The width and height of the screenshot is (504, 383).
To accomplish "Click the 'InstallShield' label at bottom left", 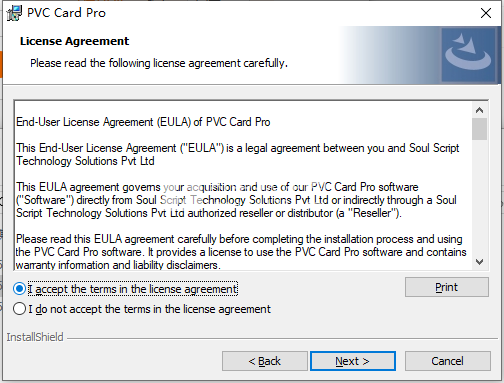I will pos(35,337).
